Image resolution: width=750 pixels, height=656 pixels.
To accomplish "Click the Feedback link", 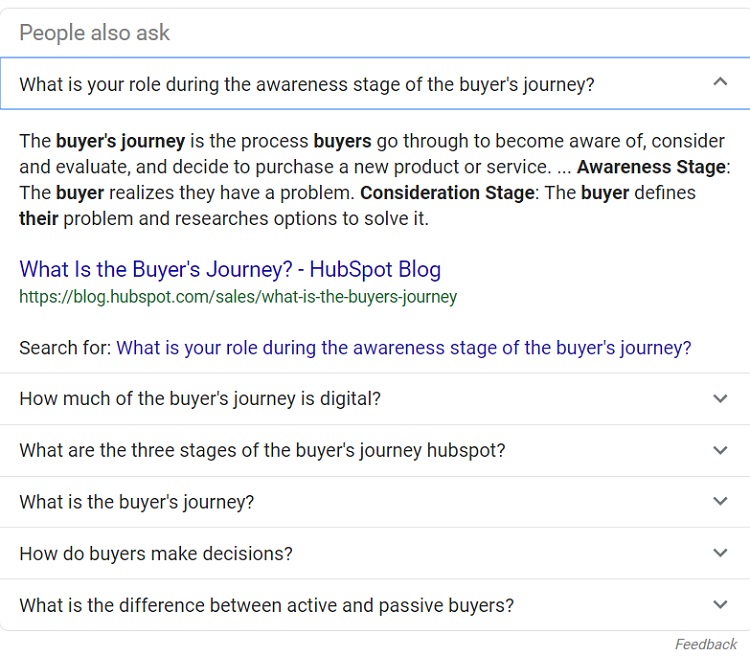I will tap(705, 644).
